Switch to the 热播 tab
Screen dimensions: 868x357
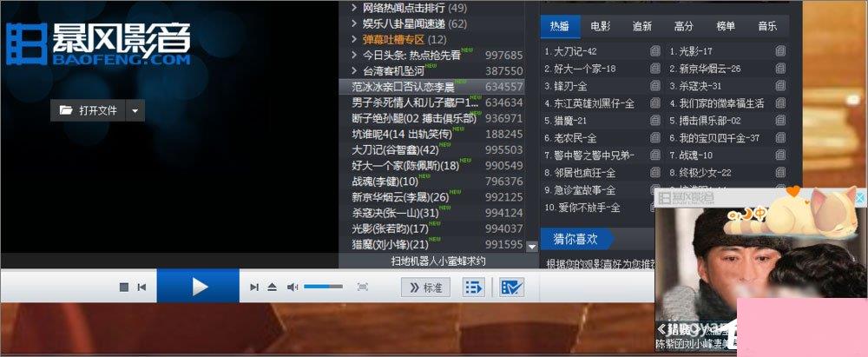(560, 26)
